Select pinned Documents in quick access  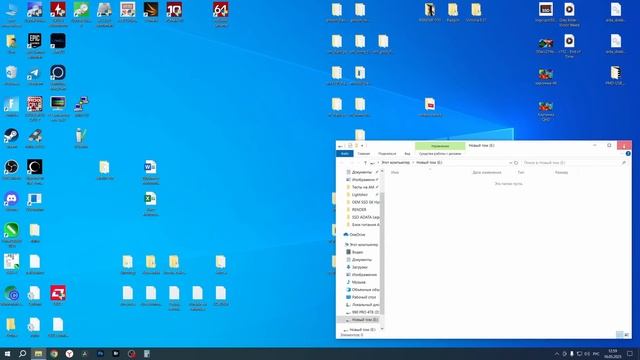point(361,172)
